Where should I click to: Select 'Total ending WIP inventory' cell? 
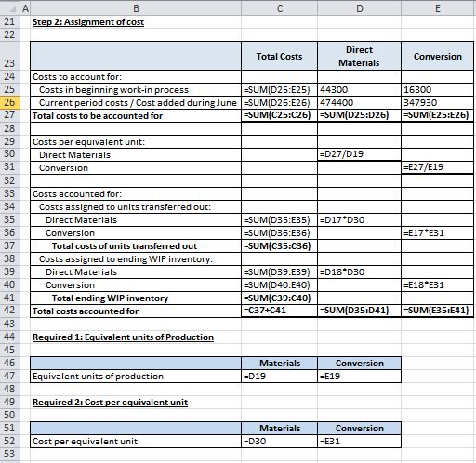pos(136,298)
